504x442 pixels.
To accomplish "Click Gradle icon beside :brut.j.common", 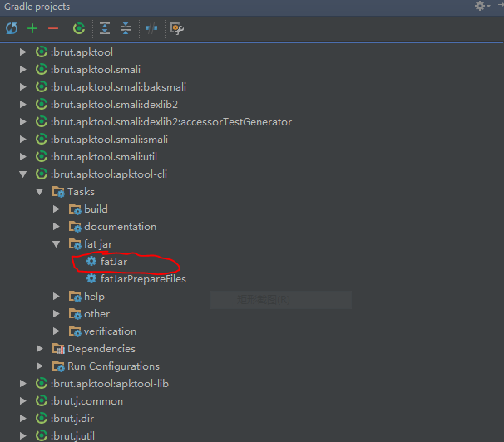I will click(x=42, y=400).
